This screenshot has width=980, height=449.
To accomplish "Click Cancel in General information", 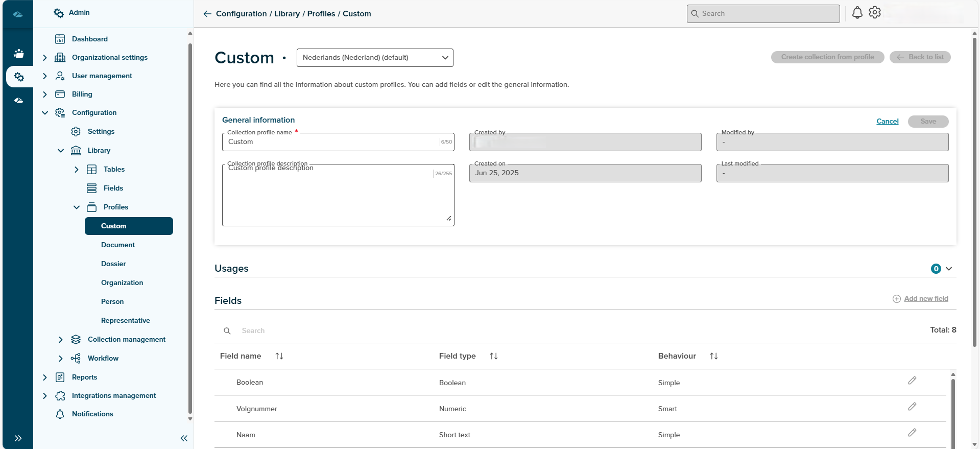I will tap(887, 122).
